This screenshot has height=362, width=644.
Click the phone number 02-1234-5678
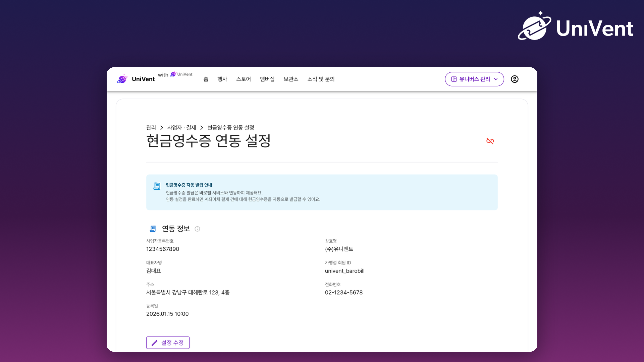(344, 292)
